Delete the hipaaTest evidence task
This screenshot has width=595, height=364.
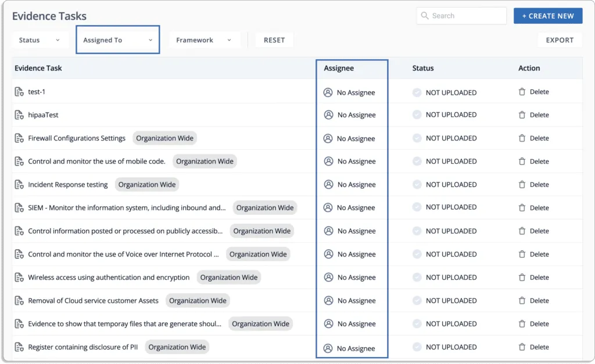[534, 115]
